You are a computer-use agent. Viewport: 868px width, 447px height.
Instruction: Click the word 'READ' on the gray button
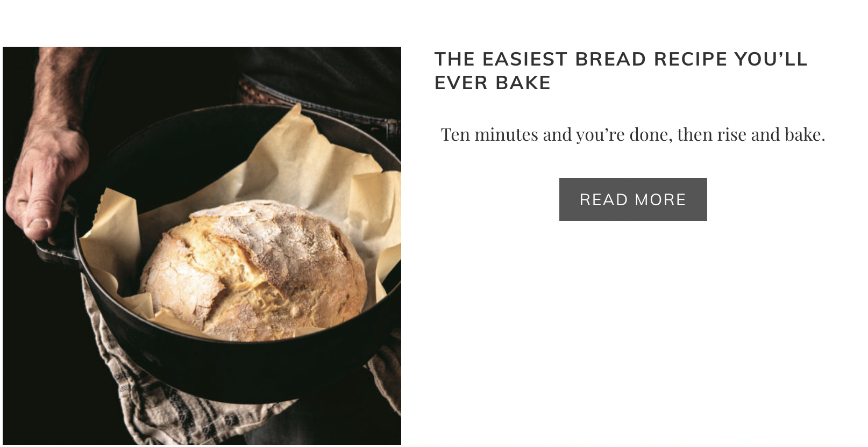tap(604, 200)
